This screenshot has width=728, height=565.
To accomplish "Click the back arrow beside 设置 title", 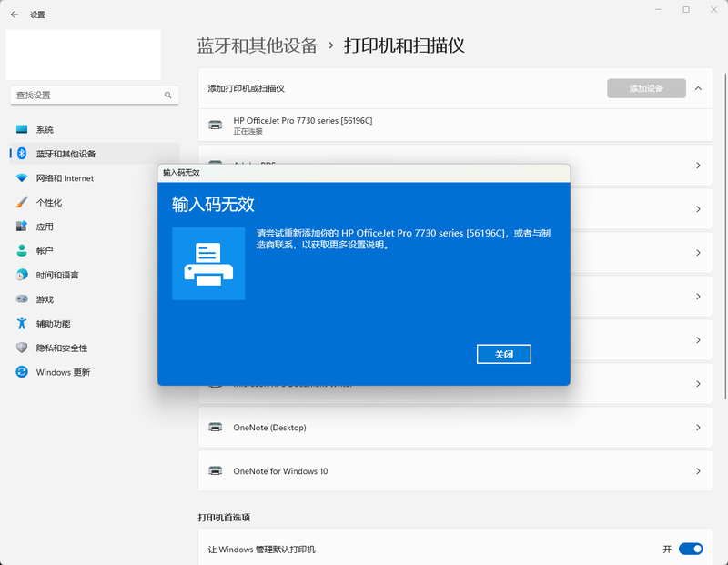I will [x=15, y=15].
